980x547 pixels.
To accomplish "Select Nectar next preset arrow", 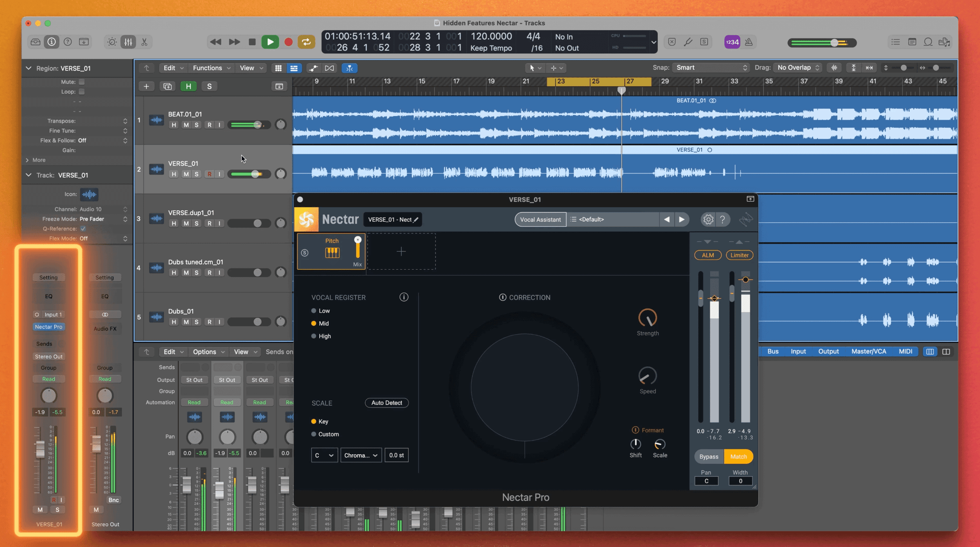I will coord(682,219).
